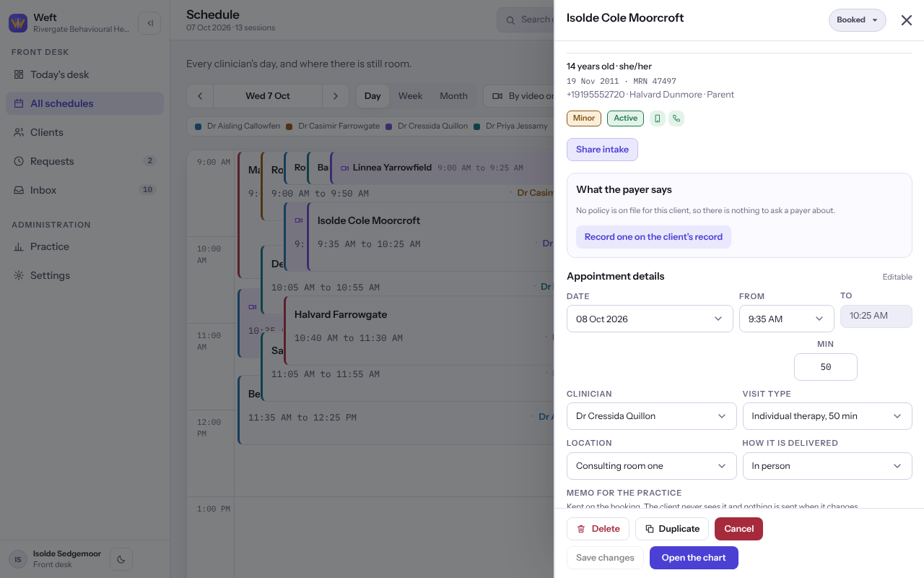Go to previous day arrow
Image resolution: width=924 pixels, height=578 pixels.
tap(200, 96)
